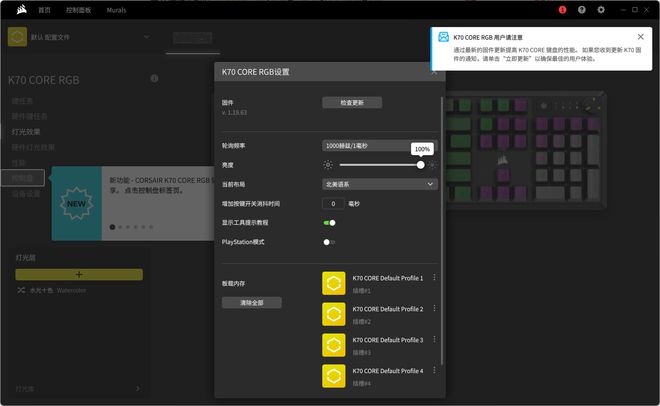The width and height of the screenshot is (660, 406).
Task: Enable the PlayStation模式 switch
Action: 329,242
